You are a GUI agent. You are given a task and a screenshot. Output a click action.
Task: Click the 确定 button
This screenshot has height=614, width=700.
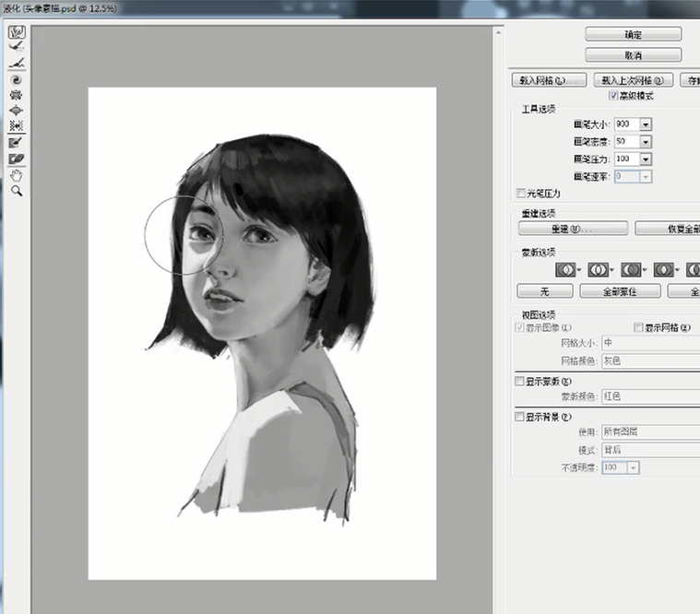633,34
